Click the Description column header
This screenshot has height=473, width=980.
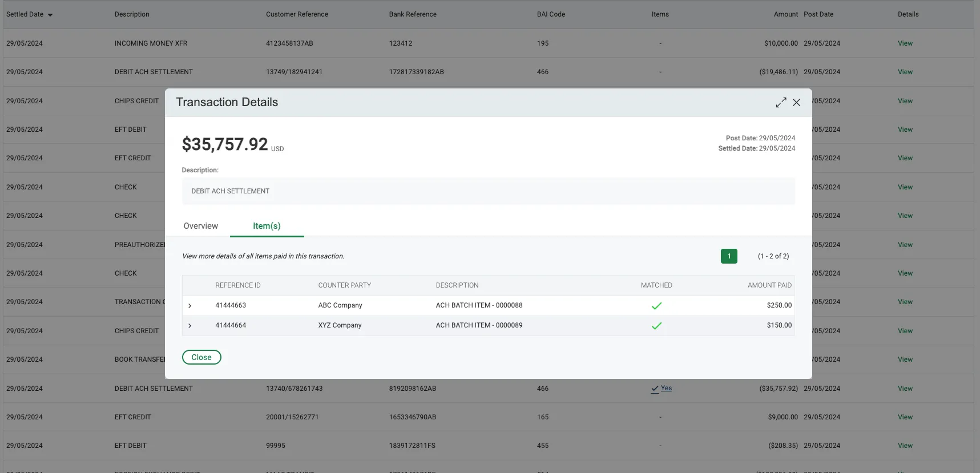pyautogui.click(x=132, y=14)
